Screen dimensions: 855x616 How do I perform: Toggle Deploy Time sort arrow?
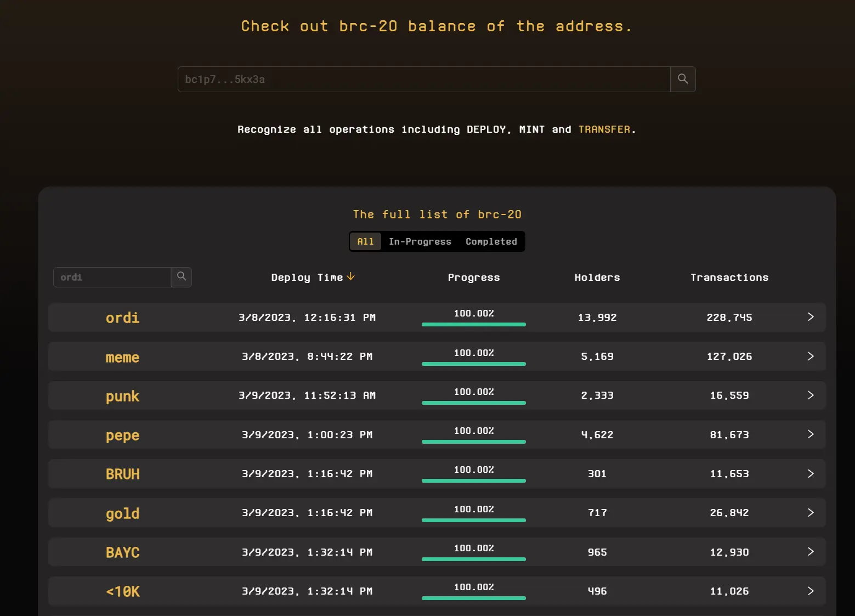(350, 277)
